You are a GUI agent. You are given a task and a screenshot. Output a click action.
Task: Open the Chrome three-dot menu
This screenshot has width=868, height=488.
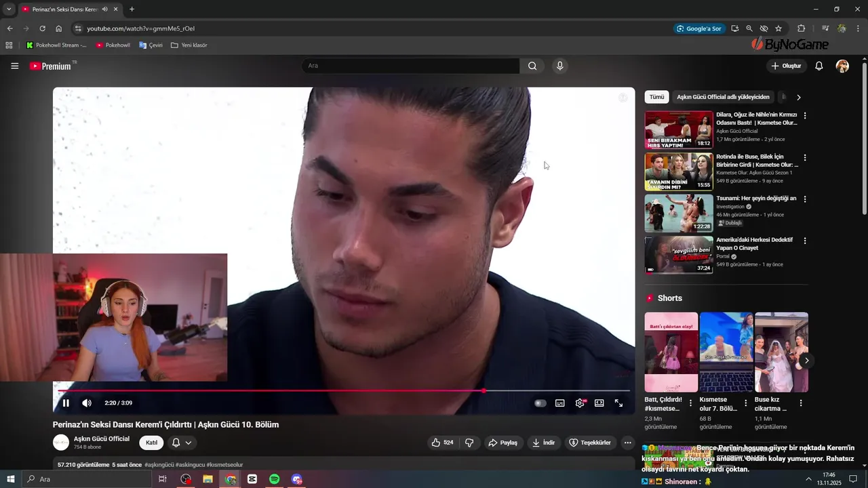(857, 28)
